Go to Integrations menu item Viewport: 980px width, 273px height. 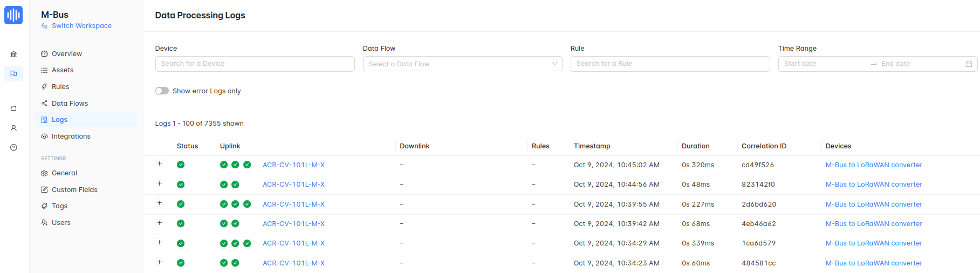71,136
